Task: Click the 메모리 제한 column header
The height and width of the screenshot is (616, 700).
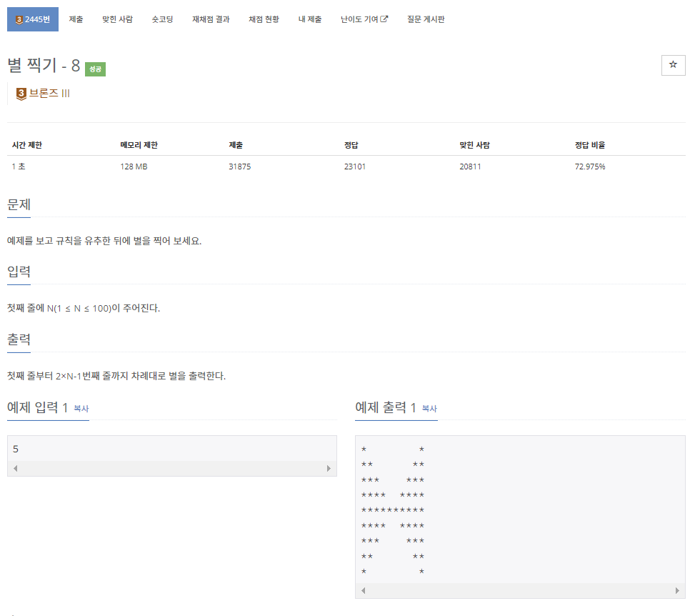Action: pyautogui.click(x=139, y=145)
